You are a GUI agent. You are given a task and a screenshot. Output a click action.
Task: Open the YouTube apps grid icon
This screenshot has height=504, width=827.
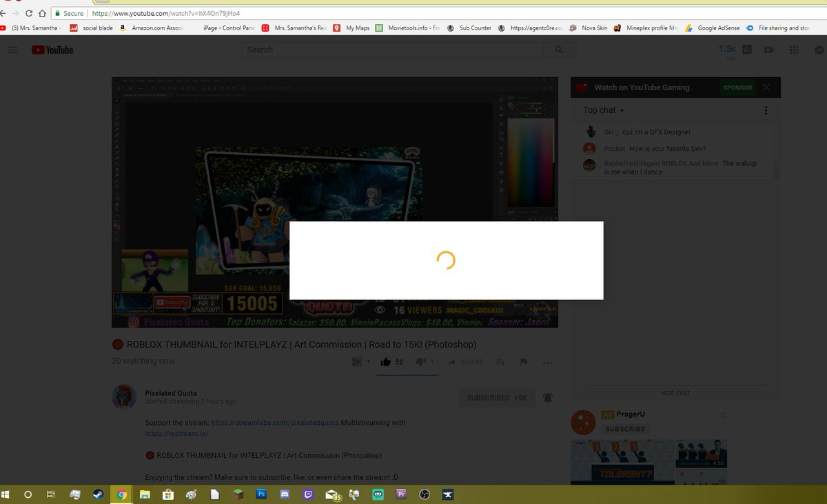point(794,50)
